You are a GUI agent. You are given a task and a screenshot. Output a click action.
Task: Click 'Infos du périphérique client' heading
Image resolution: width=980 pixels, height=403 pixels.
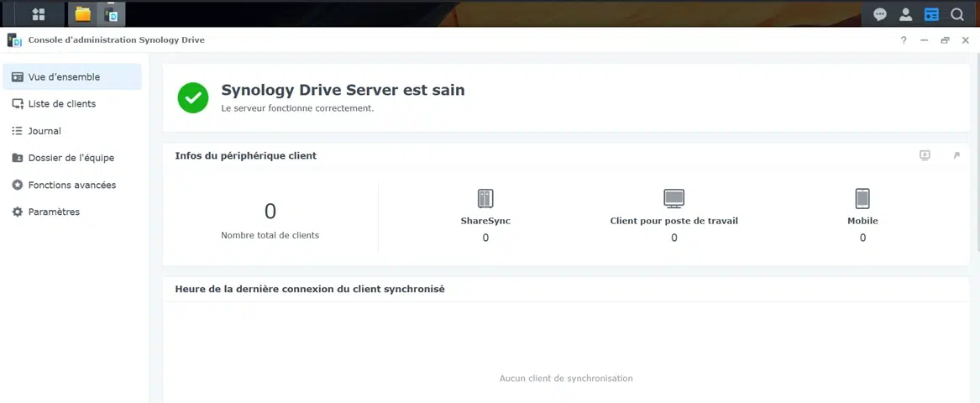(245, 155)
